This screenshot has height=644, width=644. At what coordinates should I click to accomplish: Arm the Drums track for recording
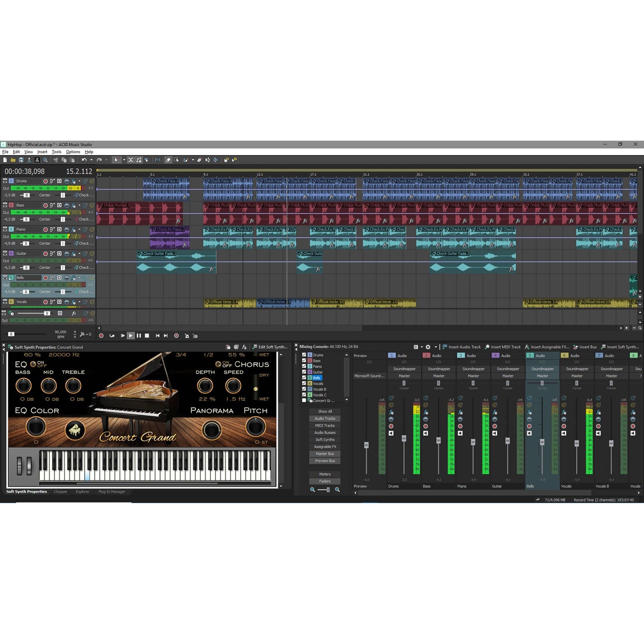click(46, 181)
